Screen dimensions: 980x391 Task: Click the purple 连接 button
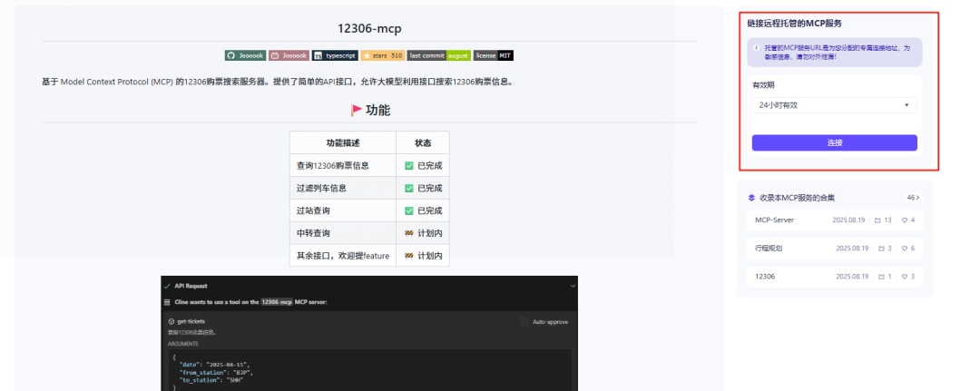pyautogui.click(x=835, y=143)
